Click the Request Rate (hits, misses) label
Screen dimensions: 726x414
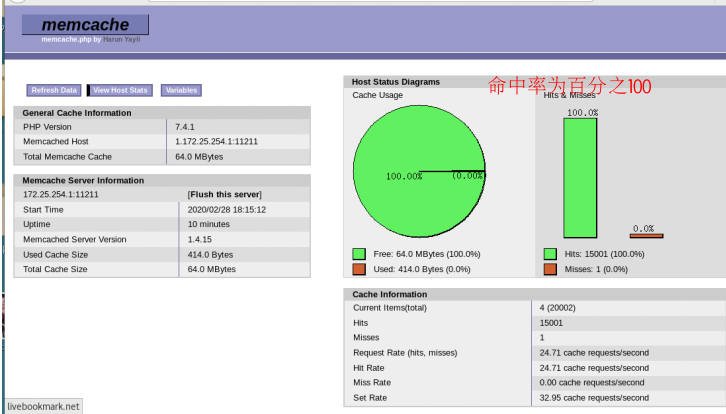405,353
